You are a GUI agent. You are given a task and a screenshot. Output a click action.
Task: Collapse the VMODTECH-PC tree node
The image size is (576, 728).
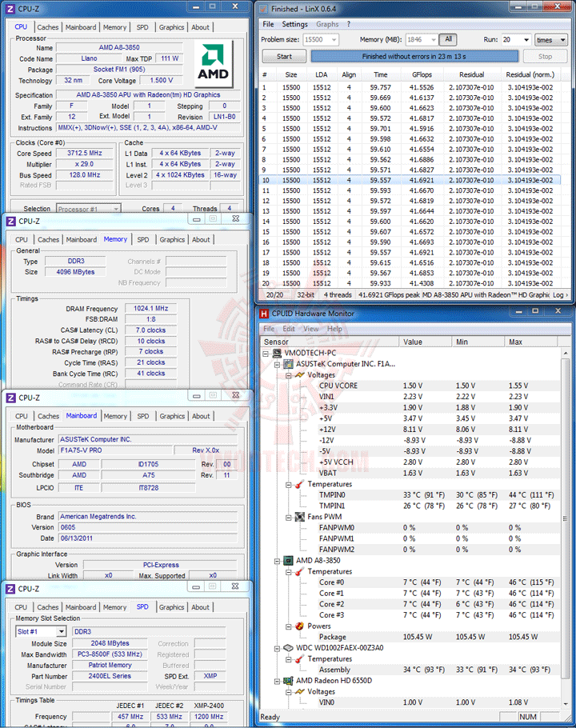tap(266, 354)
